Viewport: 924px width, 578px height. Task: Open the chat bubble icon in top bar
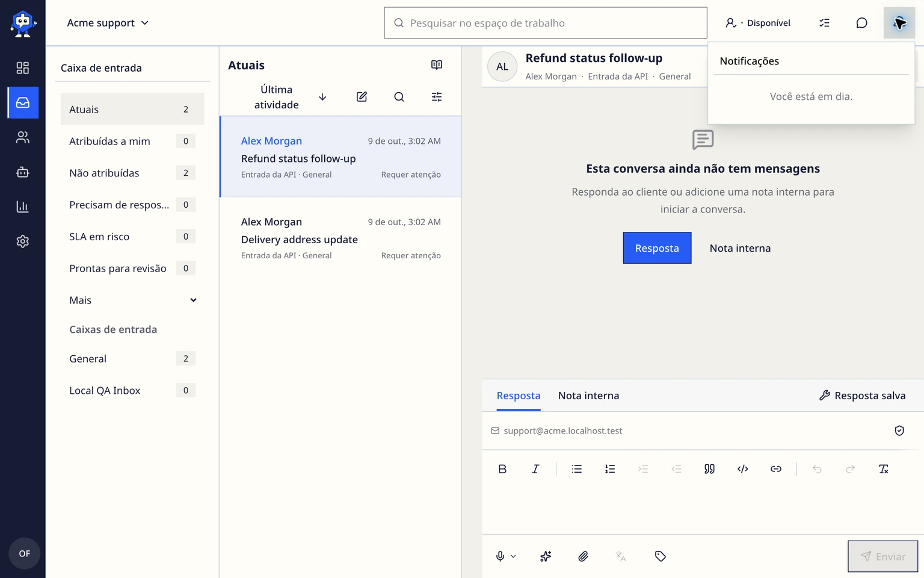[x=861, y=23]
